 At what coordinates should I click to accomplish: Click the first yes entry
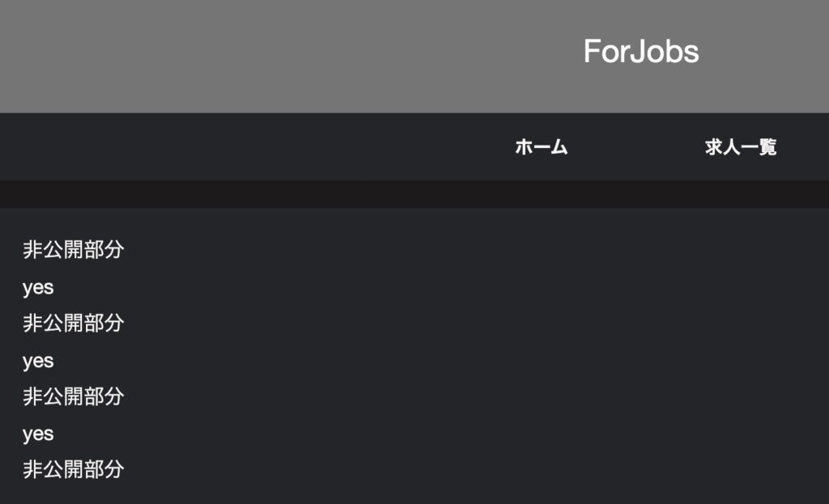[38, 287]
